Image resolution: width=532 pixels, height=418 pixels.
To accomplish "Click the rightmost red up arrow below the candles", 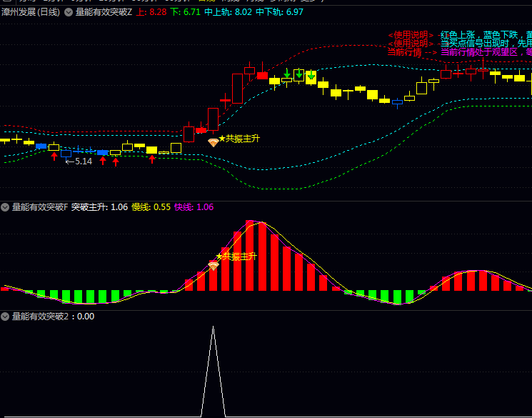I will point(151,159).
